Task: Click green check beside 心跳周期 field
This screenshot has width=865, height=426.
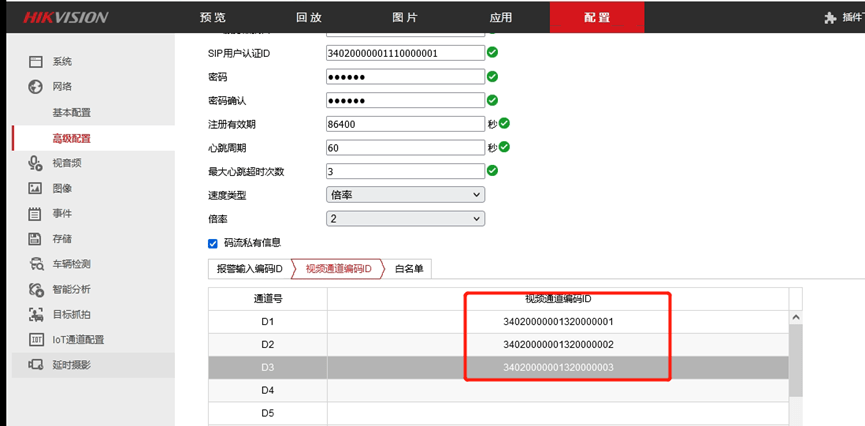Action: 504,147
